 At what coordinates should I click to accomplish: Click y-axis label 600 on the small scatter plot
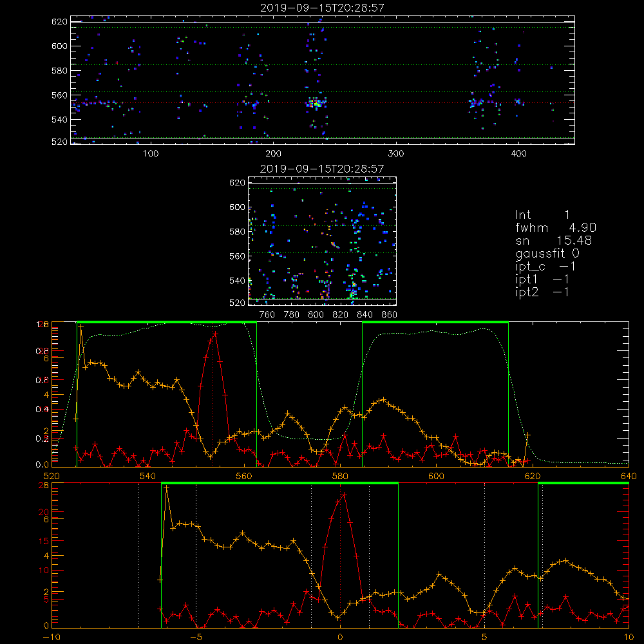coord(237,207)
